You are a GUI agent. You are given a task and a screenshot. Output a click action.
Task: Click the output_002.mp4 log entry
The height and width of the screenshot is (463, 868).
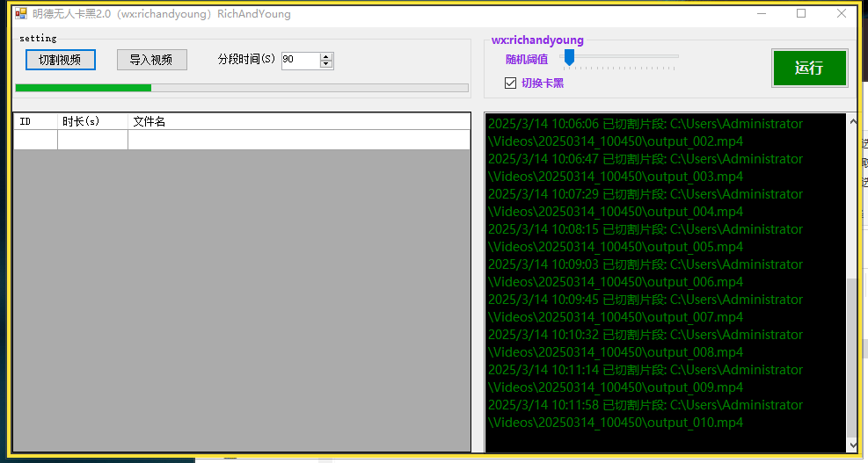click(x=645, y=133)
